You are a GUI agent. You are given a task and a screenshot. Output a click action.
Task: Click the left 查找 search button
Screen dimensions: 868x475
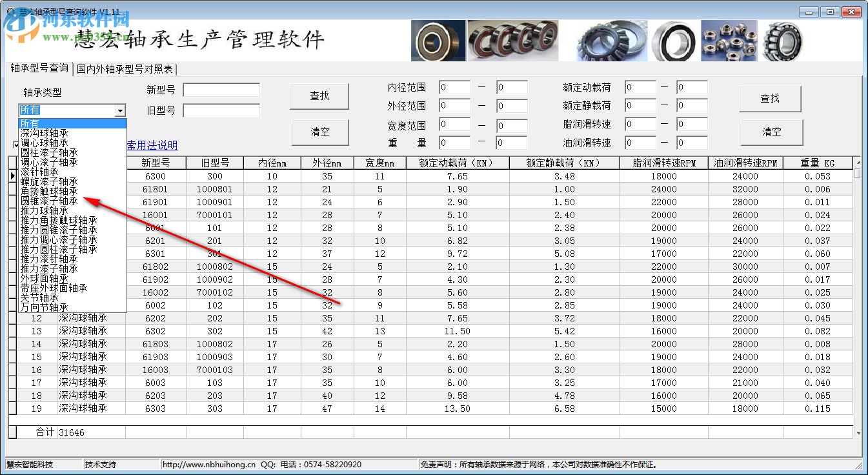(x=320, y=96)
